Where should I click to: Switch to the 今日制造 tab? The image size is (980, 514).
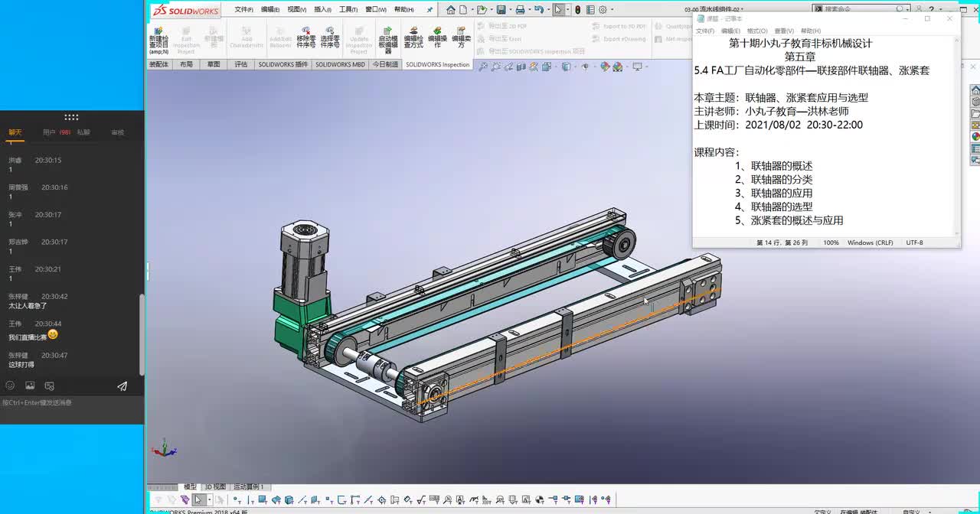pos(385,65)
